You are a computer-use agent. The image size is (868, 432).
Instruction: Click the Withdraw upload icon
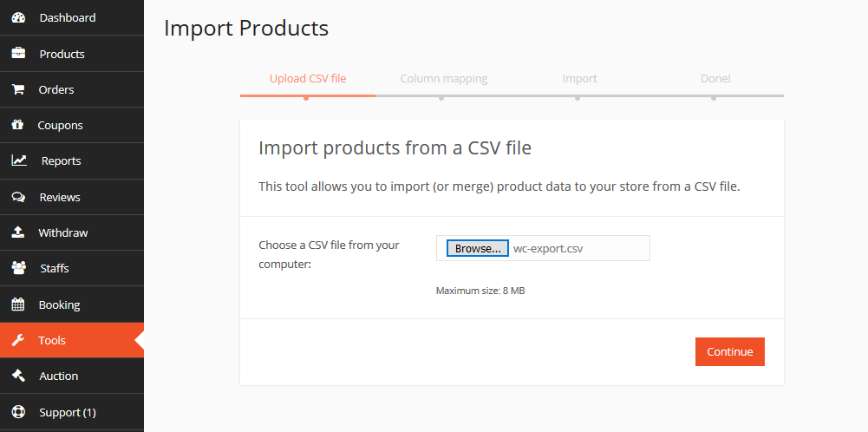point(18,232)
